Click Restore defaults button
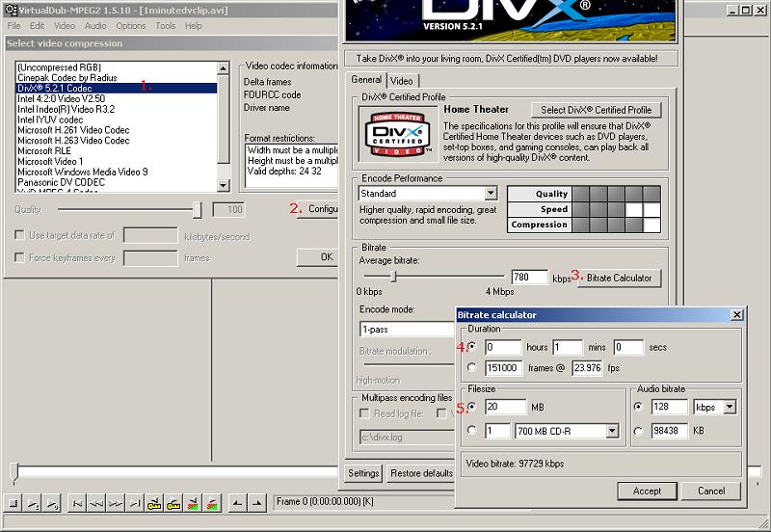 tap(421, 473)
